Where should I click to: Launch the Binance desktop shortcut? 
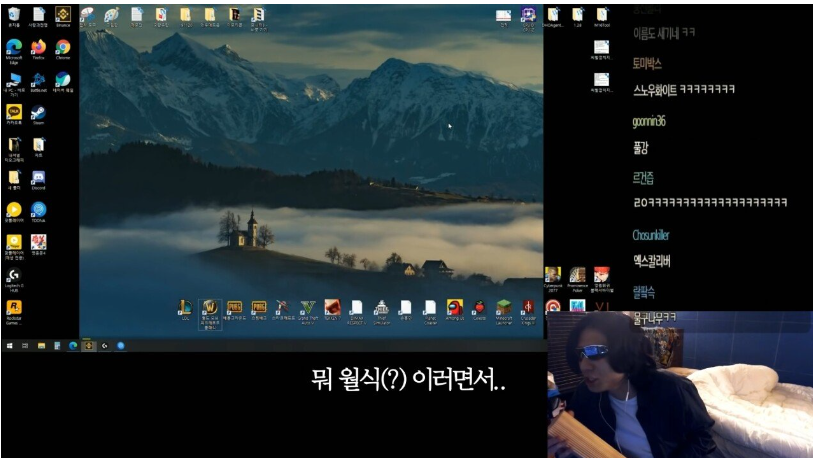click(x=63, y=17)
